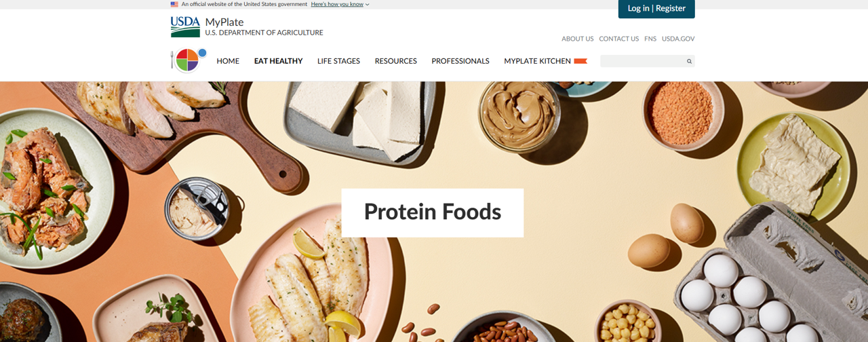Go to Home in the navigation

point(228,61)
